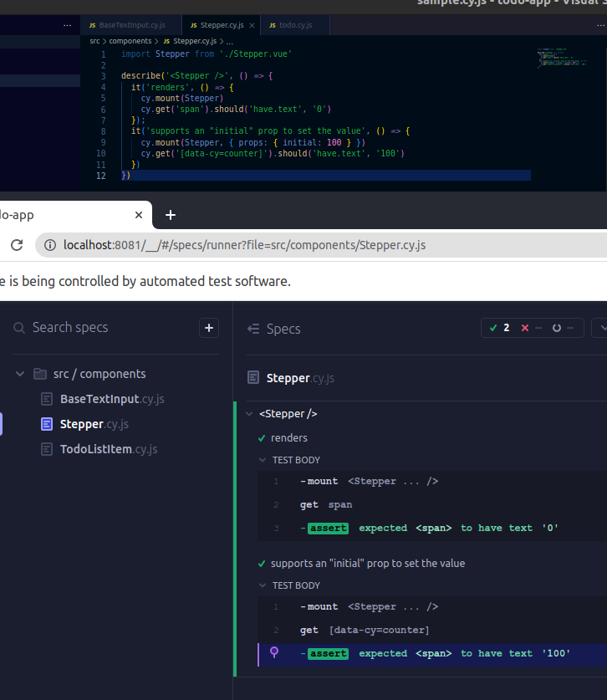Select the mount command in initial prop test
This screenshot has width=607, height=700.
[x=432, y=606]
